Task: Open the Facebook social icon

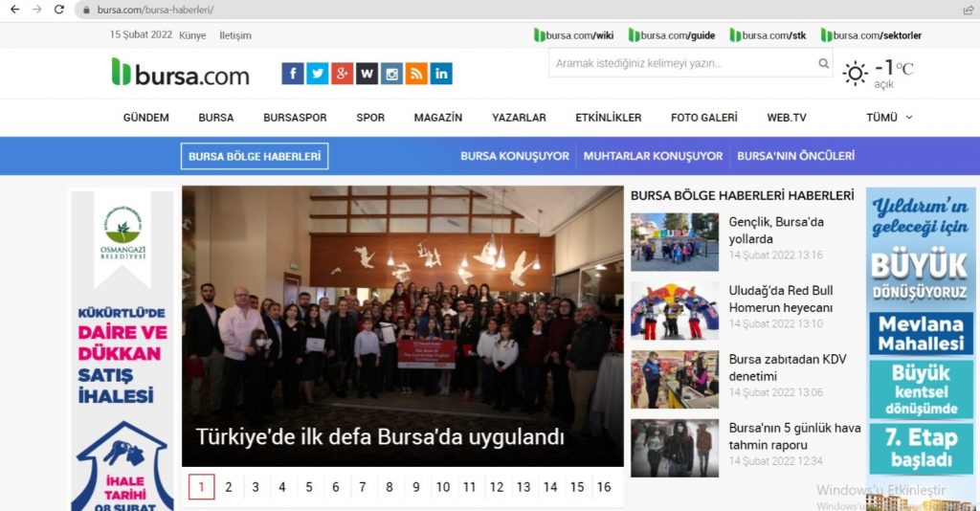Action: [x=293, y=74]
